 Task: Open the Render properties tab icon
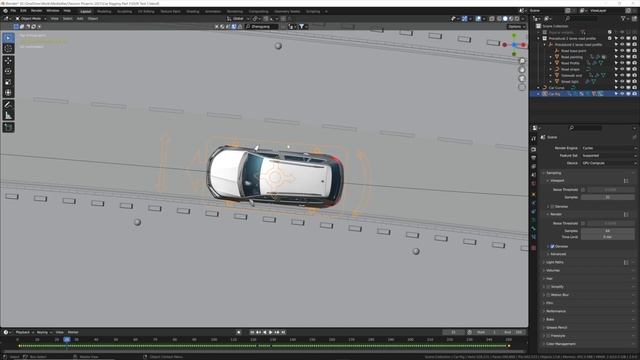(534, 149)
